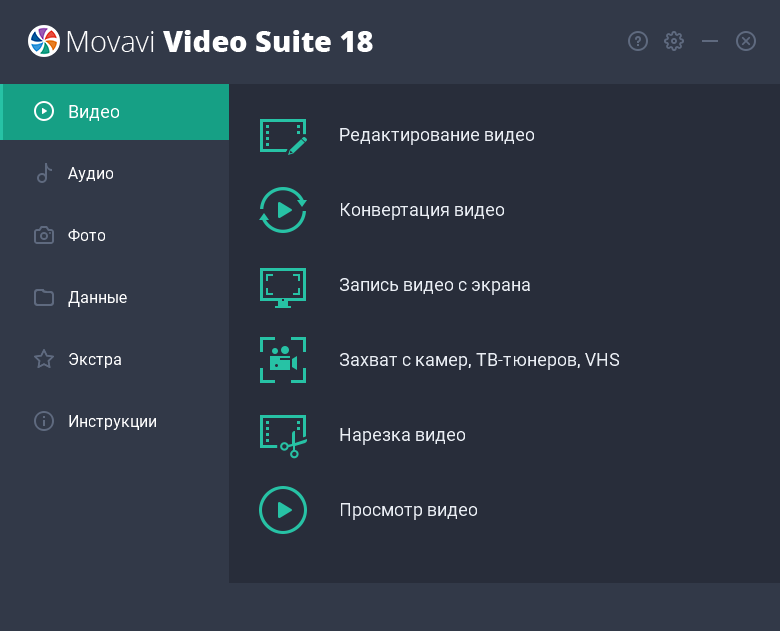Viewport: 780px width, 631px height.
Task: Launch Редактирование видео
Action: click(x=437, y=135)
